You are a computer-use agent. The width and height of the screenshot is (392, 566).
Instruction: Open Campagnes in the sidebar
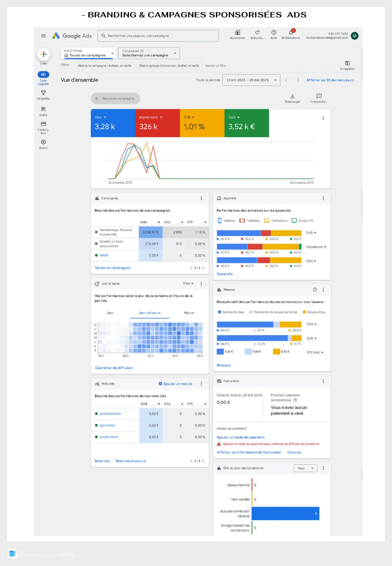(43, 78)
